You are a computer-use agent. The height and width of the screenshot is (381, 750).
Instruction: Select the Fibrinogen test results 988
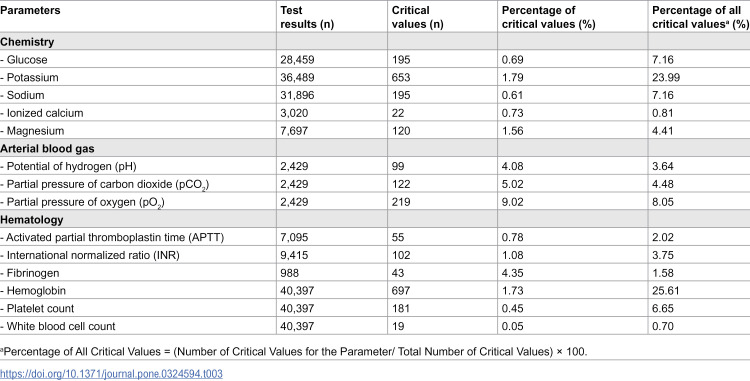pos(290,273)
